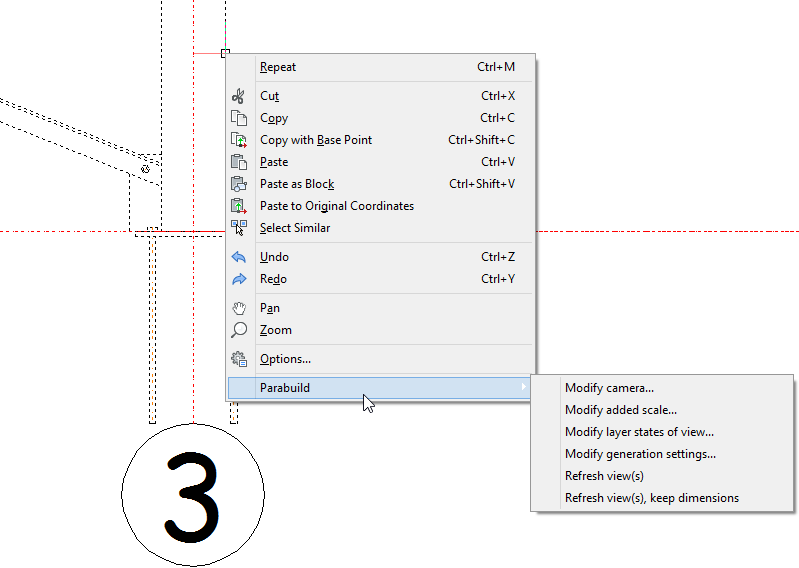This screenshot has width=799, height=568.
Task: Click the Options gear icon
Action: (x=238, y=359)
